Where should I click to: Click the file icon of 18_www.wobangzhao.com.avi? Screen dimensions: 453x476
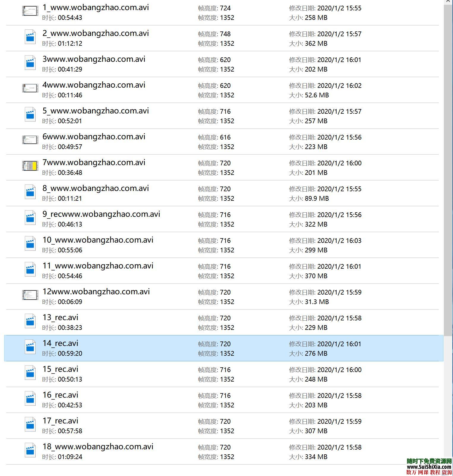point(30,450)
